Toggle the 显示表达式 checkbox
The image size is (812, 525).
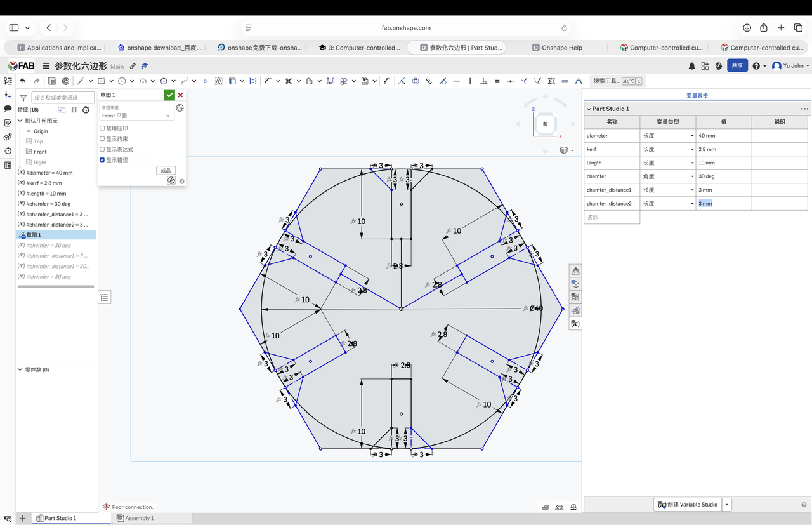[102, 149]
